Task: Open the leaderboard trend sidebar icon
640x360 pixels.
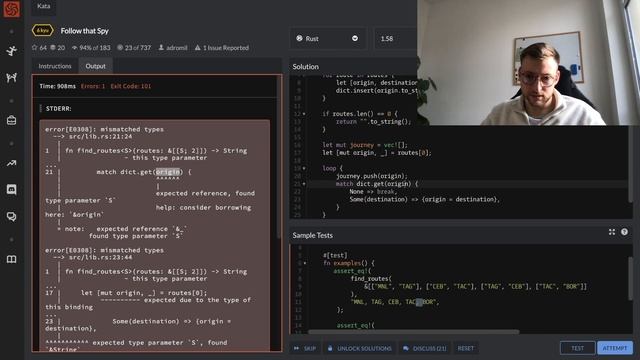Action: pos(11,163)
